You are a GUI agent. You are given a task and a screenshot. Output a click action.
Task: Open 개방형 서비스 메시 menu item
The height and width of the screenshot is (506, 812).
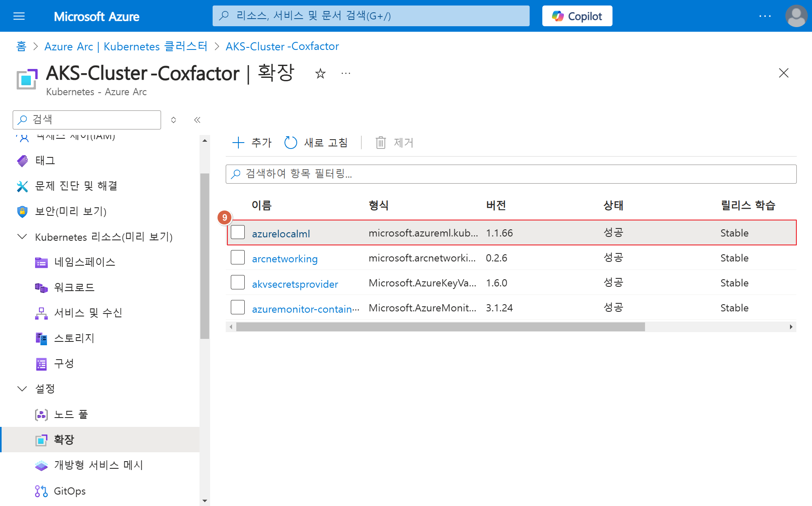pyautogui.click(x=98, y=465)
